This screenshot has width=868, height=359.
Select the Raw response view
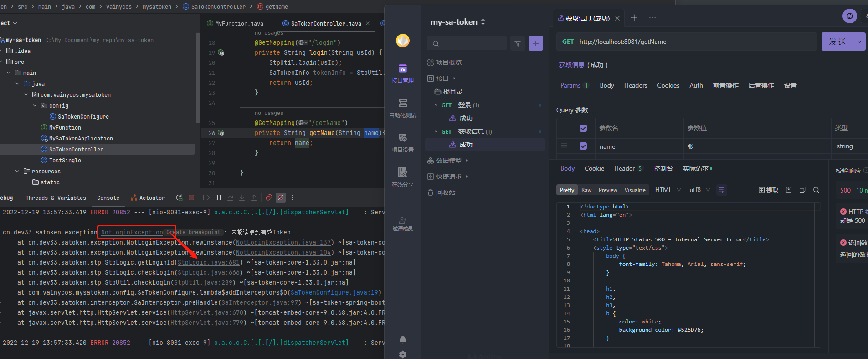point(586,190)
